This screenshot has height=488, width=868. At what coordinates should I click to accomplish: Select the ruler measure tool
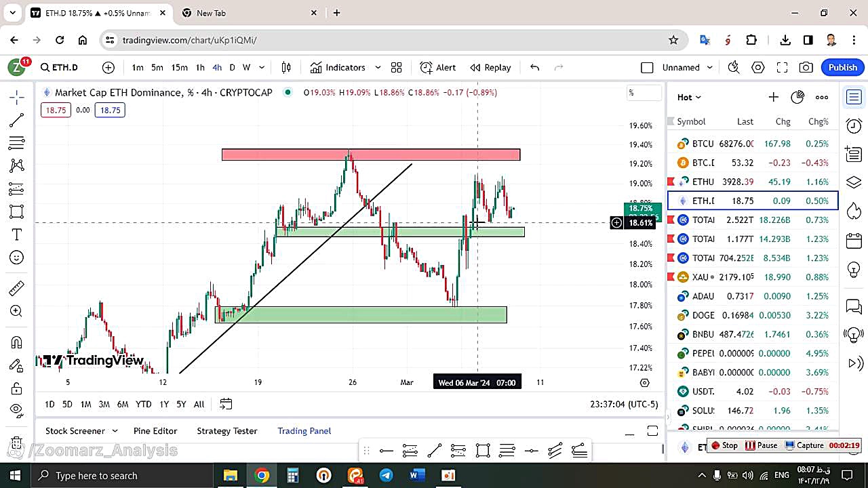pos(17,289)
